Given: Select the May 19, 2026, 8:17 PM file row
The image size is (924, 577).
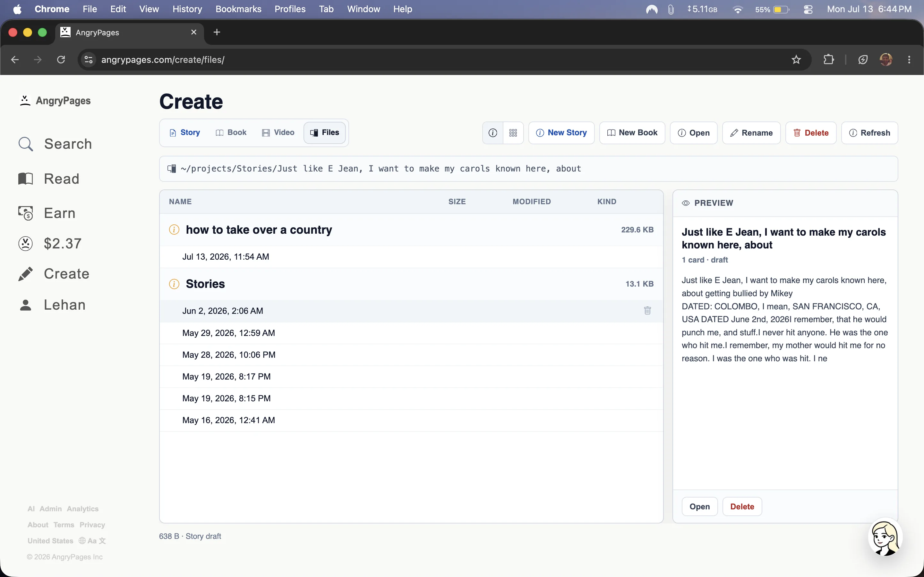Looking at the screenshot, I should pyautogui.click(x=411, y=377).
